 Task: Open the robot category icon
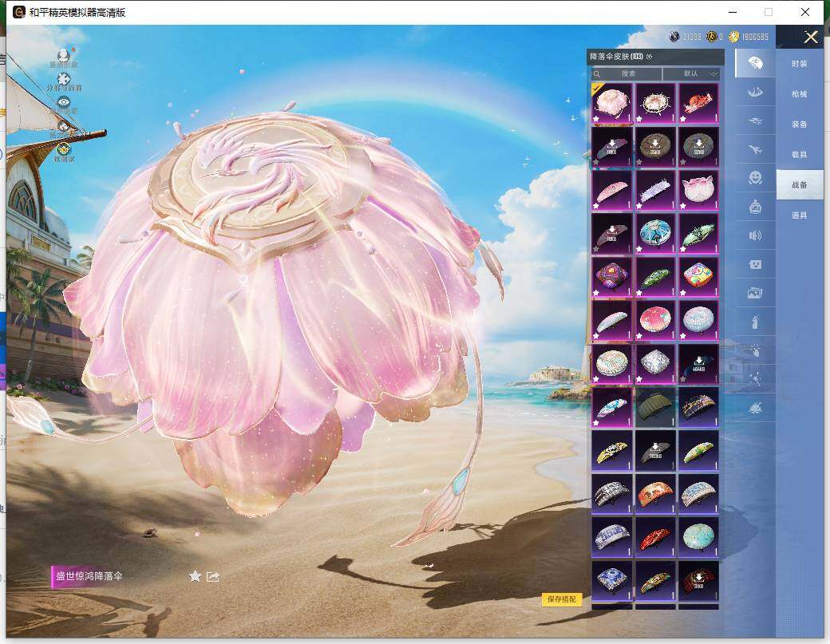(x=755, y=207)
